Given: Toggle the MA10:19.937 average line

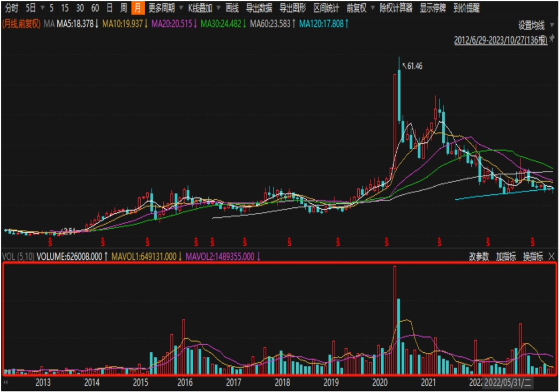Looking at the screenshot, I should pos(125,24).
